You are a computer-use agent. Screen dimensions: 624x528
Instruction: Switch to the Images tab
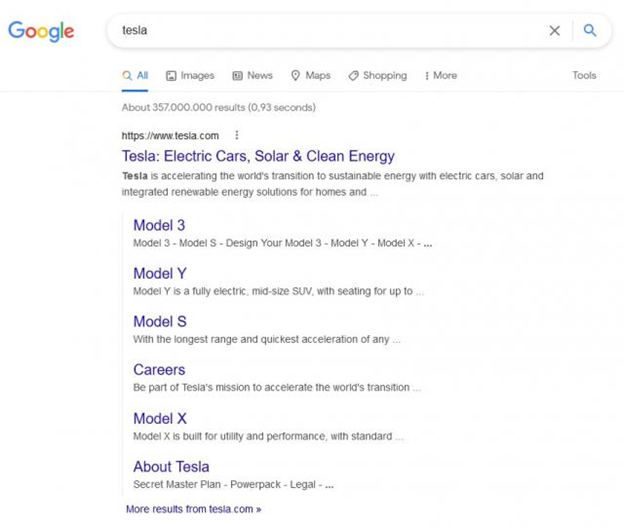[190, 76]
